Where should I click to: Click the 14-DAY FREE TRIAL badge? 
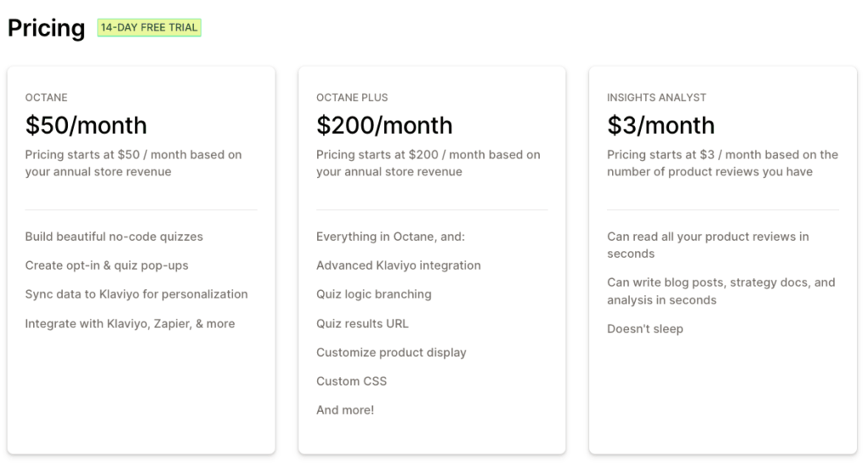point(149,28)
